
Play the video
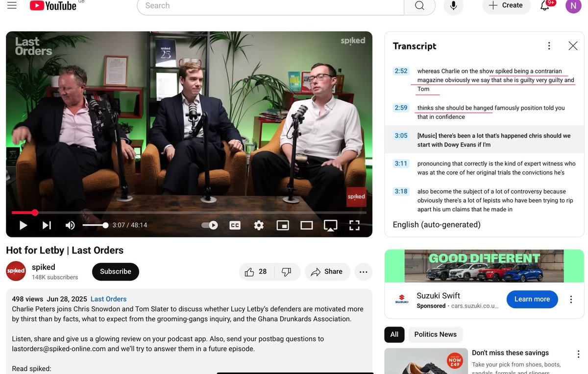click(23, 225)
